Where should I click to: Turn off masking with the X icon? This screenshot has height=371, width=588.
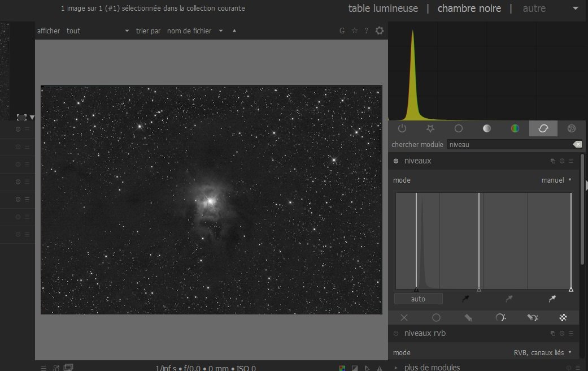tap(404, 318)
